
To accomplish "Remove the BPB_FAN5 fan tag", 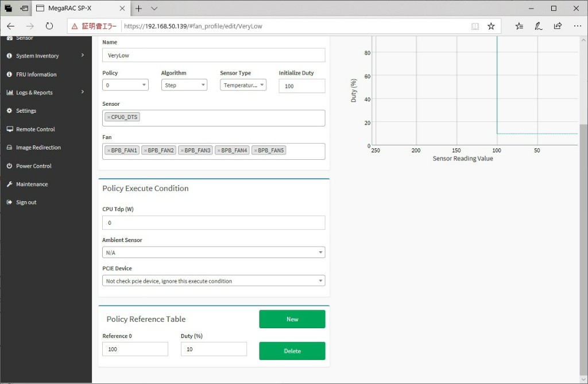I will (255, 151).
